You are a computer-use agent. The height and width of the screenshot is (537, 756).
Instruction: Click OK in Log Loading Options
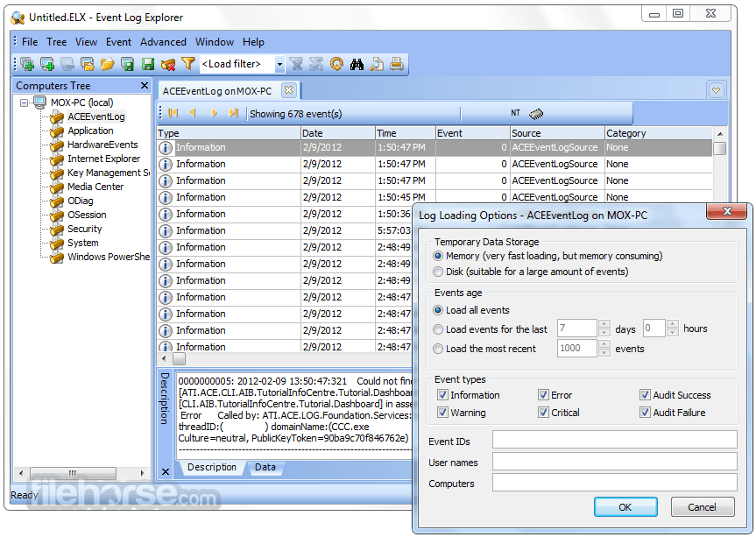(625, 507)
